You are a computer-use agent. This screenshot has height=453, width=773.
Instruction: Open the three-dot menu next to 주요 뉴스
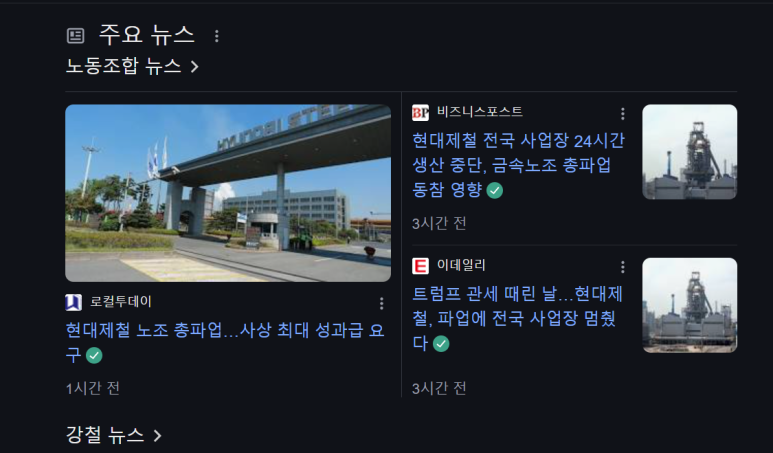click(x=216, y=35)
